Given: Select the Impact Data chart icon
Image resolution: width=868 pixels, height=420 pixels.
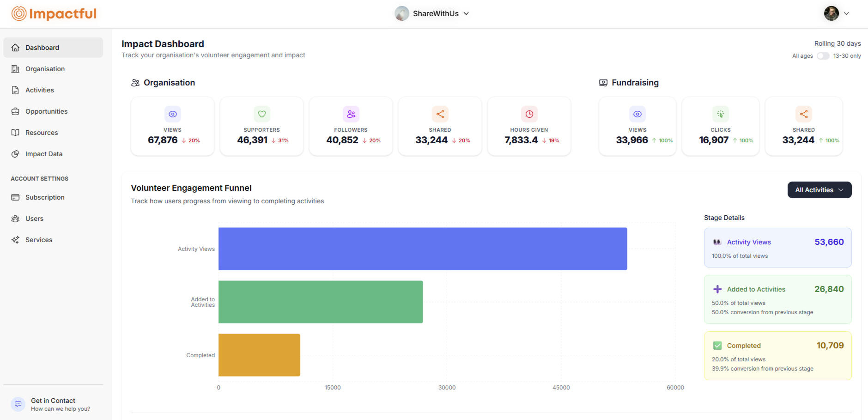Looking at the screenshot, I should (x=16, y=153).
